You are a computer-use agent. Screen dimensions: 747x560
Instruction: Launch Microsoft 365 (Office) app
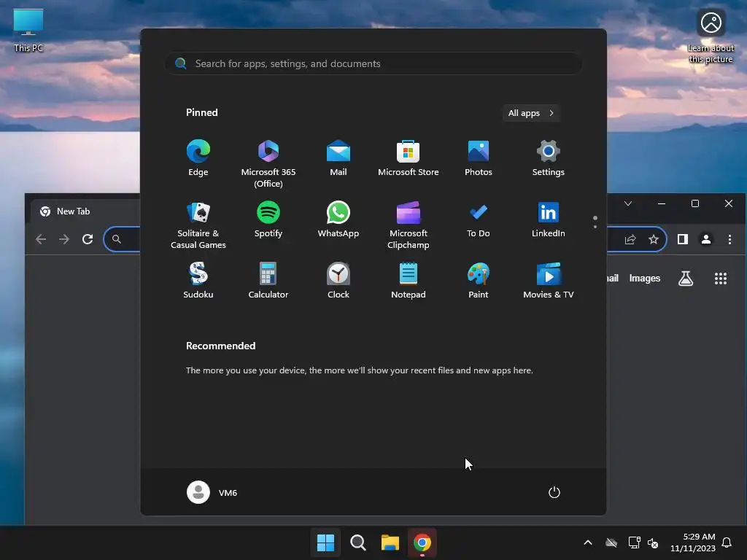pos(268,164)
